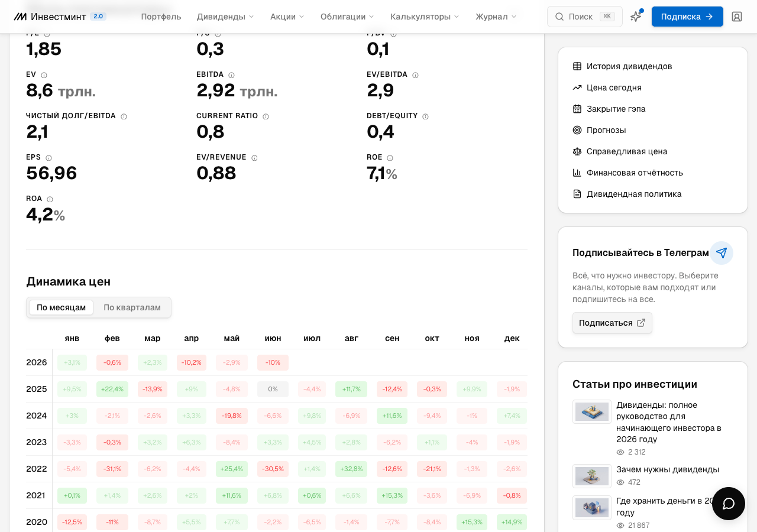Show info tooltip for EBITDA

coord(231,75)
